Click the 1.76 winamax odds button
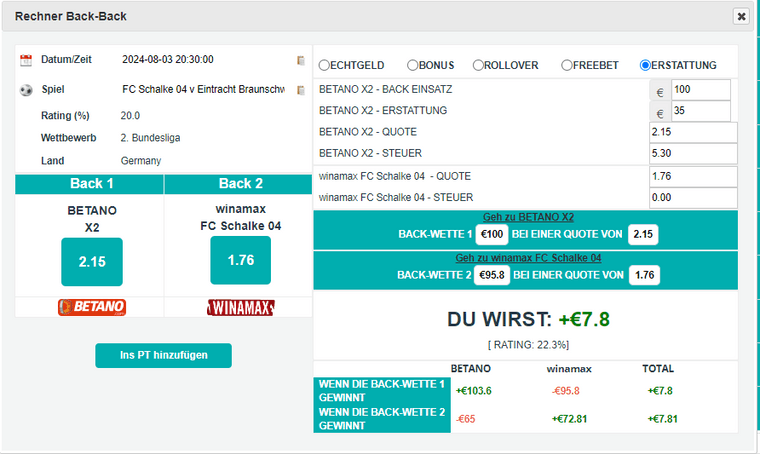 (x=241, y=260)
